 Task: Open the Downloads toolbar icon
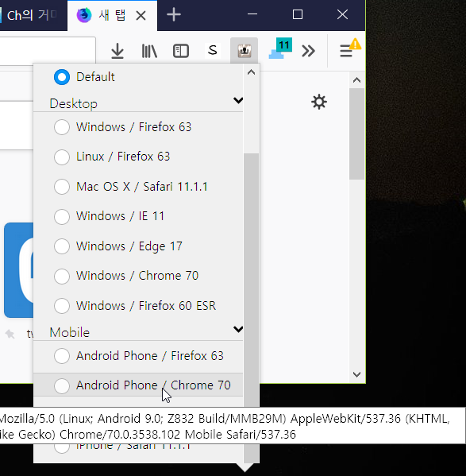tap(117, 51)
